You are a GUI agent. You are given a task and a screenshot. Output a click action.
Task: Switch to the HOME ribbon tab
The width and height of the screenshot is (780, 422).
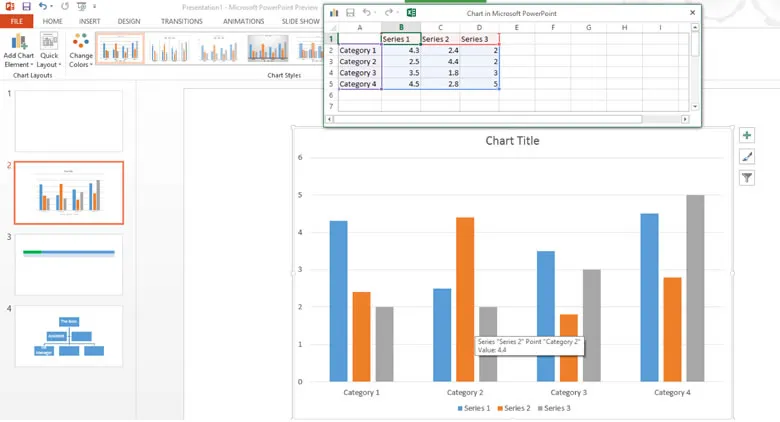[x=52, y=21]
